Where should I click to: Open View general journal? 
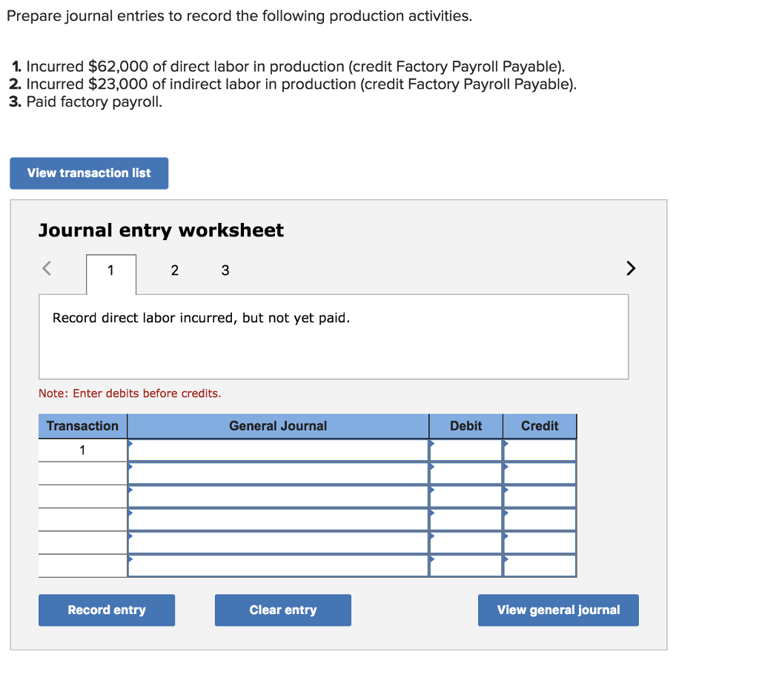(x=558, y=610)
